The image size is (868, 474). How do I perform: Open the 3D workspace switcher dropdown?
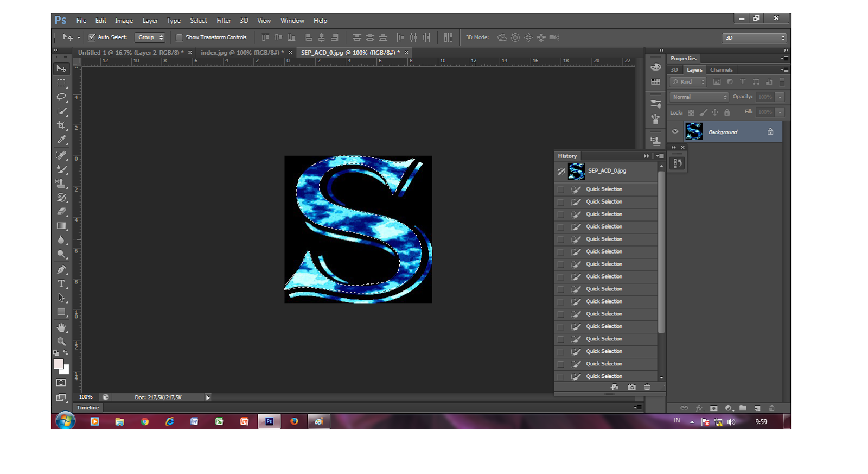(754, 37)
